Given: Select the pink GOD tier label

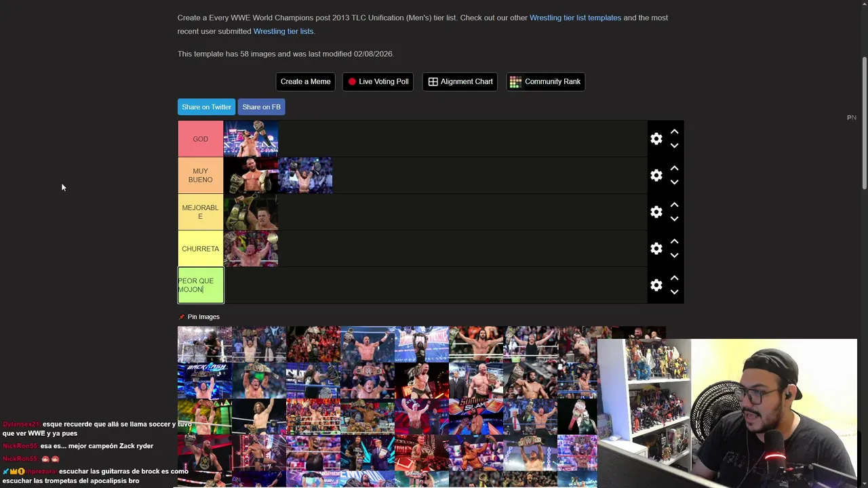Looking at the screenshot, I should pos(200,139).
